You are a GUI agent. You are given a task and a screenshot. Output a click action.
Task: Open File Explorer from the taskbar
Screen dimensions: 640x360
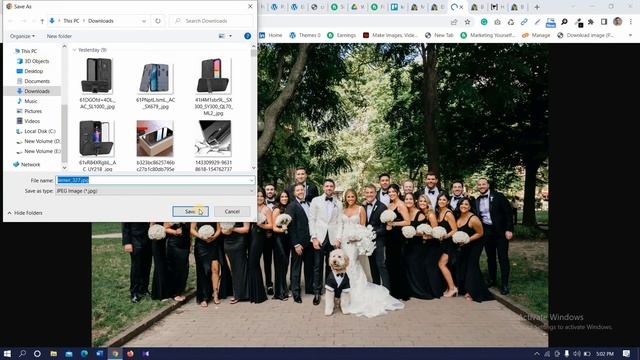click(53, 353)
